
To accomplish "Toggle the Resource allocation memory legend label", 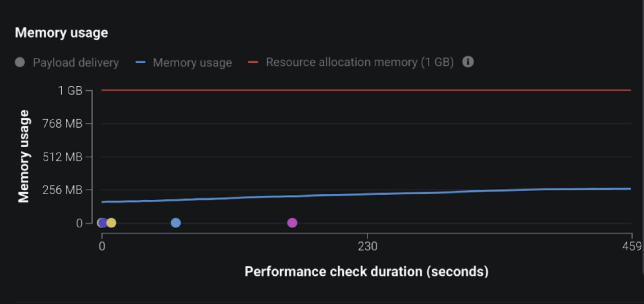I will (x=360, y=62).
